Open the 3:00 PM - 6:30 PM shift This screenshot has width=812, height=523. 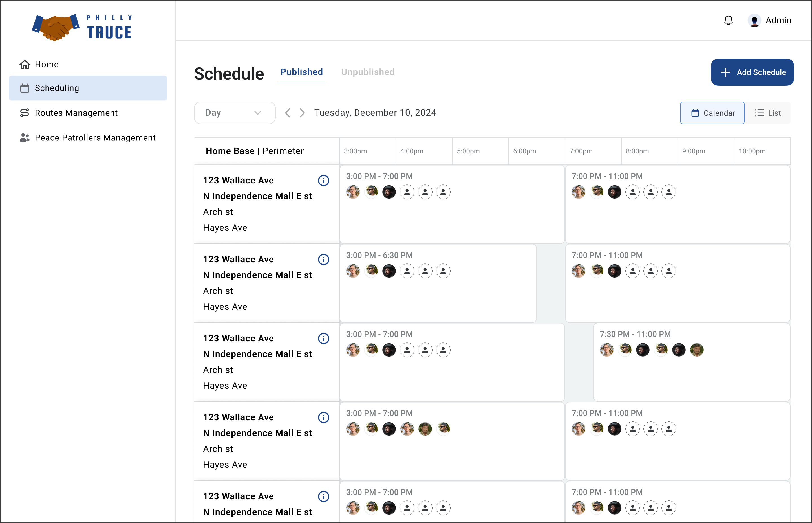[x=438, y=283]
